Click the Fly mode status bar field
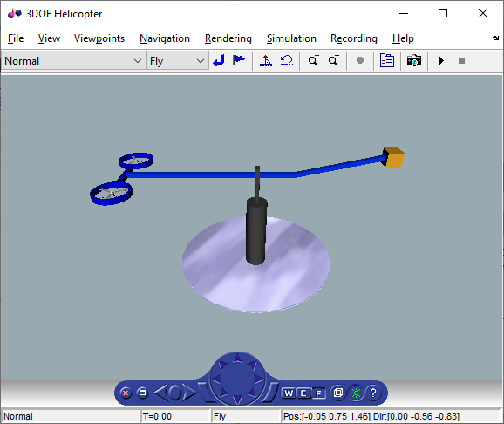Screen dimensions: 504x424 pos(246,416)
